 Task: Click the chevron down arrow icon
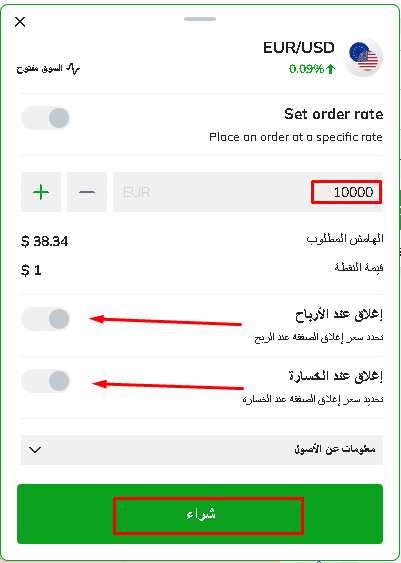(35, 450)
